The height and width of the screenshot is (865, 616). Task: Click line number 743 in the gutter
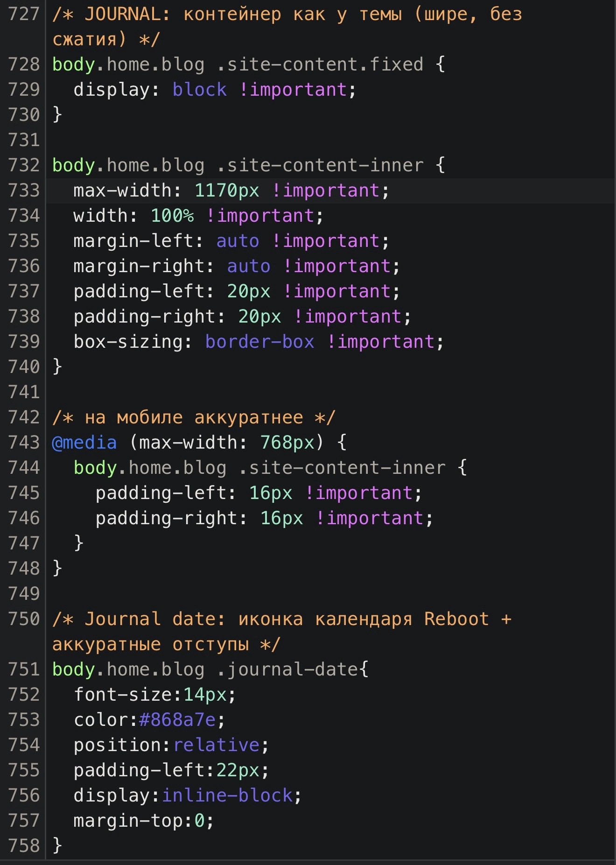(x=24, y=443)
